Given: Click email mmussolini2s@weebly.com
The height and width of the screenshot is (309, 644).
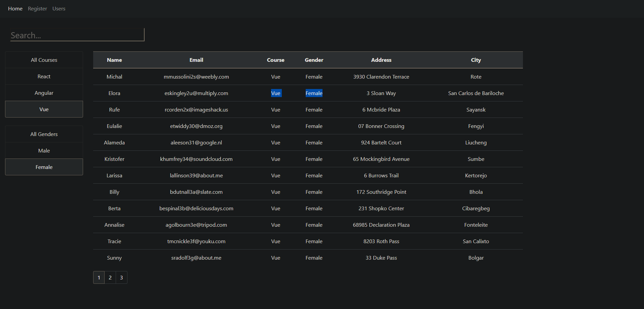Looking at the screenshot, I should (x=196, y=77).
